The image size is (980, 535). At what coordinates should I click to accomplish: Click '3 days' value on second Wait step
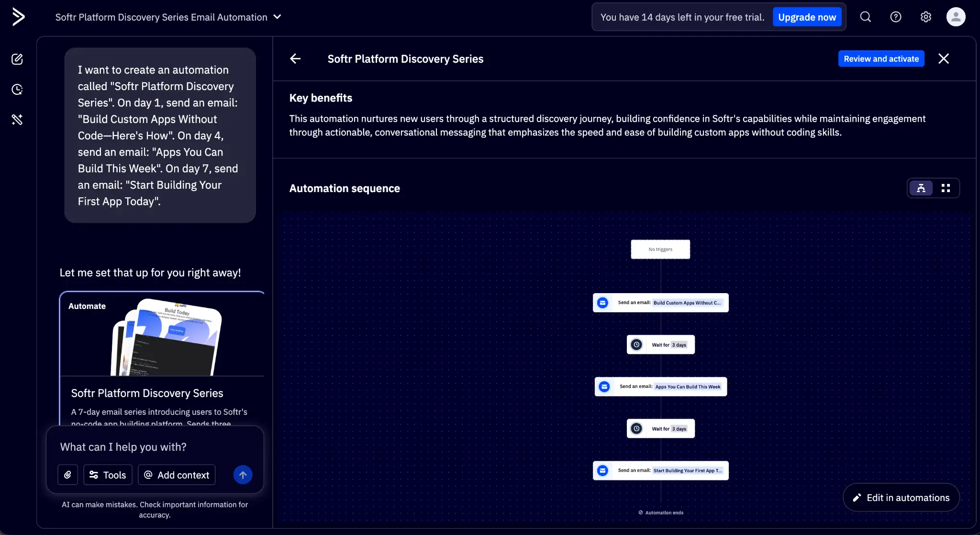679,429
